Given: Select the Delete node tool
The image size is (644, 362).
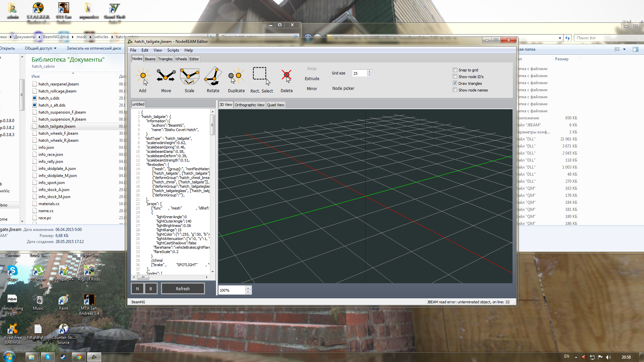Looking at the screenshot, I should 287,80.
